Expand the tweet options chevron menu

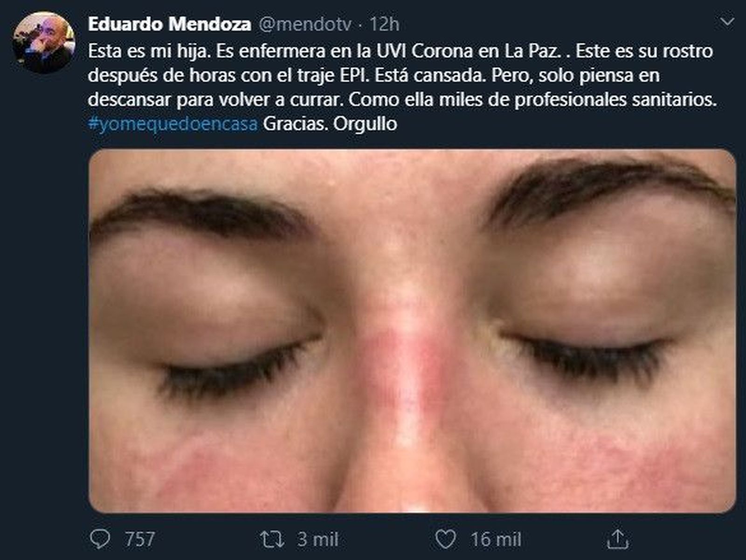pos(727,22)
